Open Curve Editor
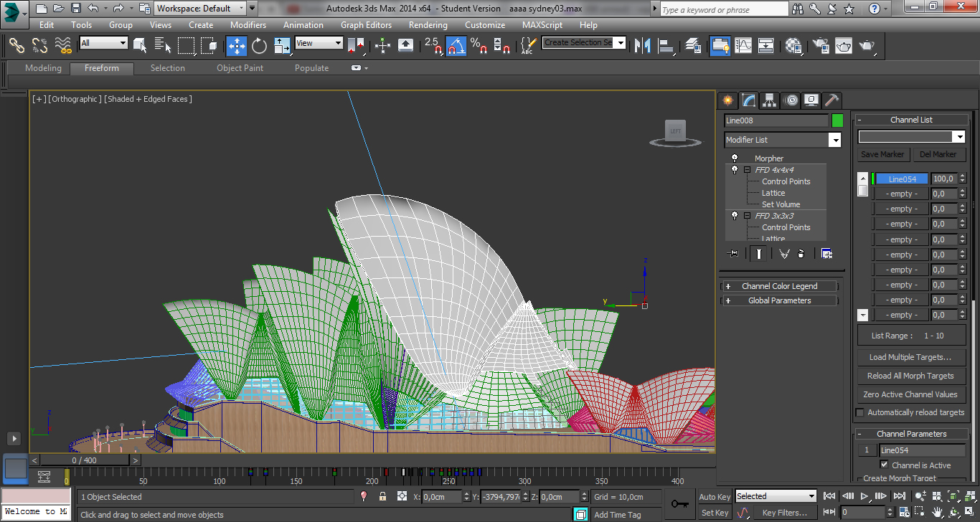The height and width of the screenshot is (522, 980). pos(743,46)
